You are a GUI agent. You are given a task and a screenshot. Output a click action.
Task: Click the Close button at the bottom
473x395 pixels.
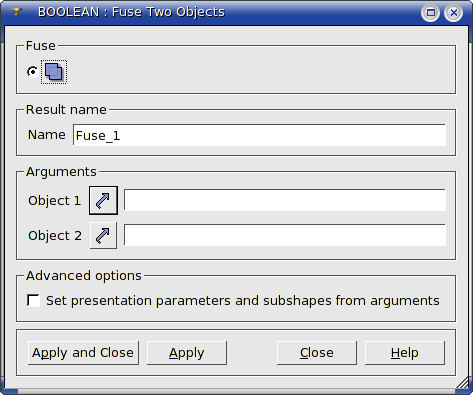[x=317, y=353]
